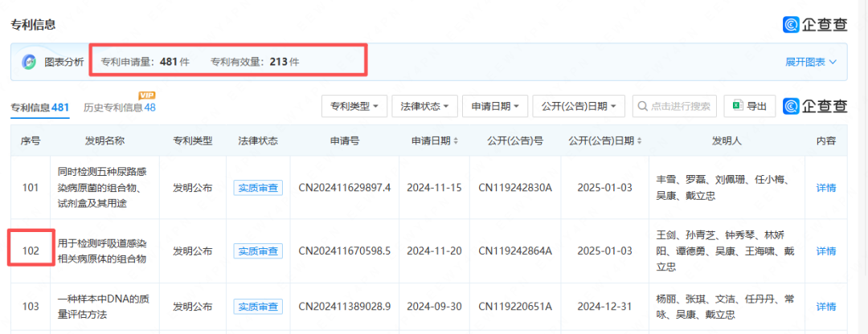Open the 专利类型 dropdown filter

coord(354,106)
